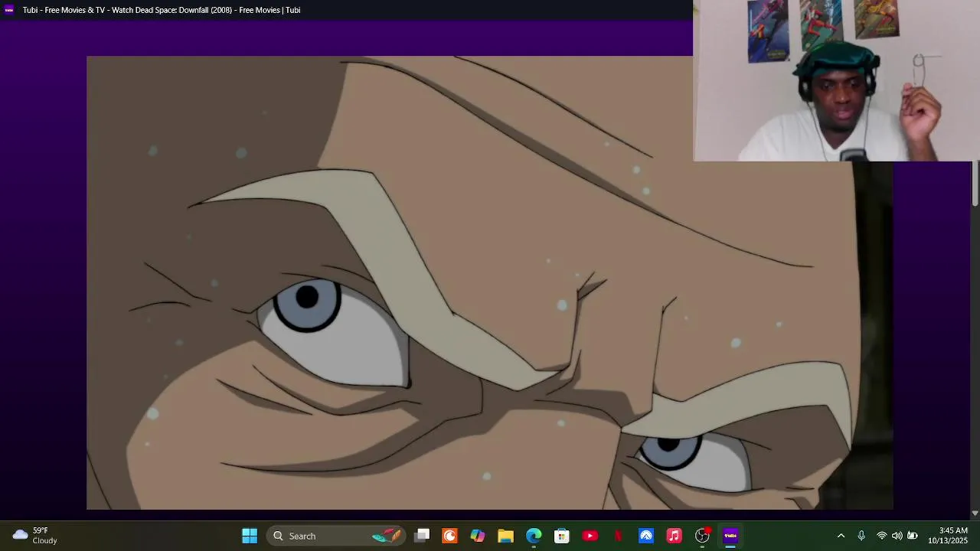Open Paramount+ app from taskbar

click(646, 536)
